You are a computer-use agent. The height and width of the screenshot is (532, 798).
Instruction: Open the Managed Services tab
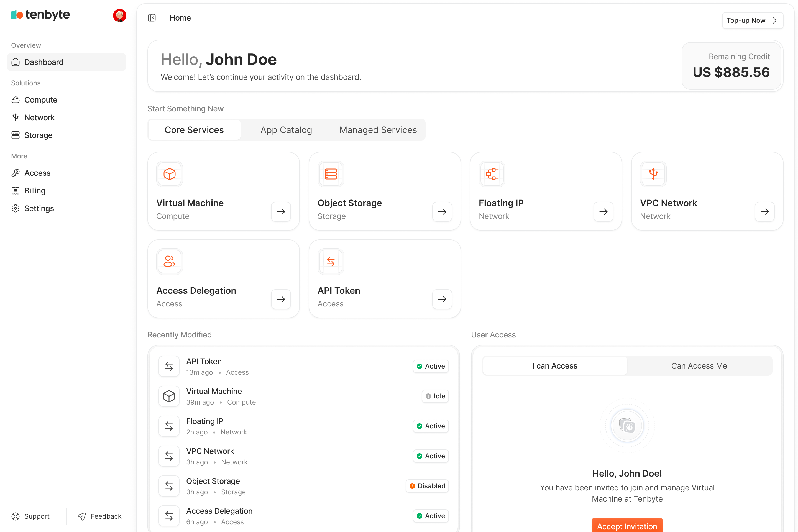378,130
